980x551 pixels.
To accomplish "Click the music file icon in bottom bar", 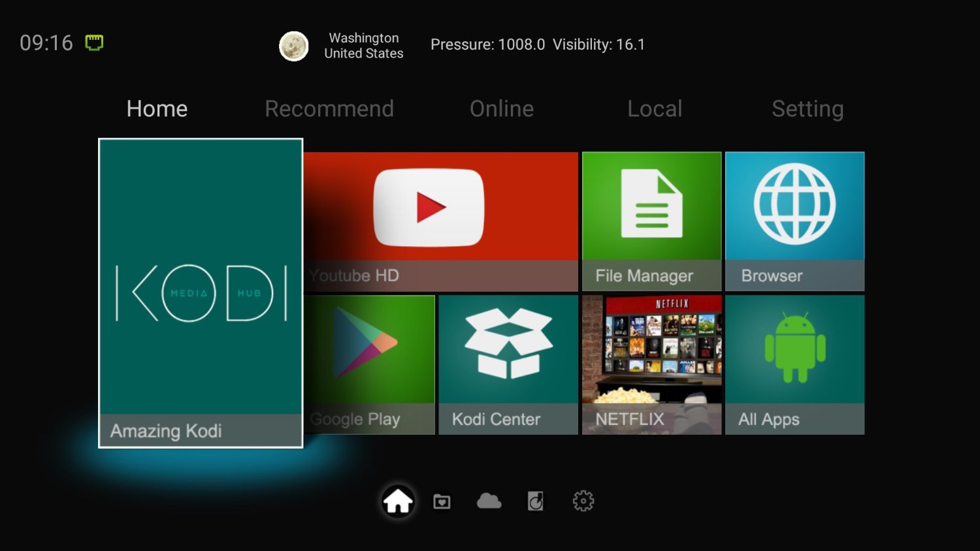I will point(536,501).
